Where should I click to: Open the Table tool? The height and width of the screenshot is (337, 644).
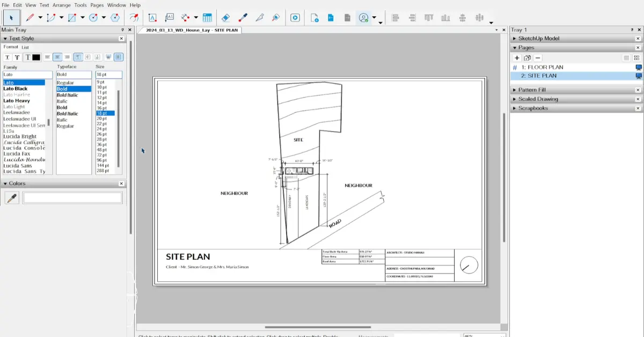[x=208, y=17]
